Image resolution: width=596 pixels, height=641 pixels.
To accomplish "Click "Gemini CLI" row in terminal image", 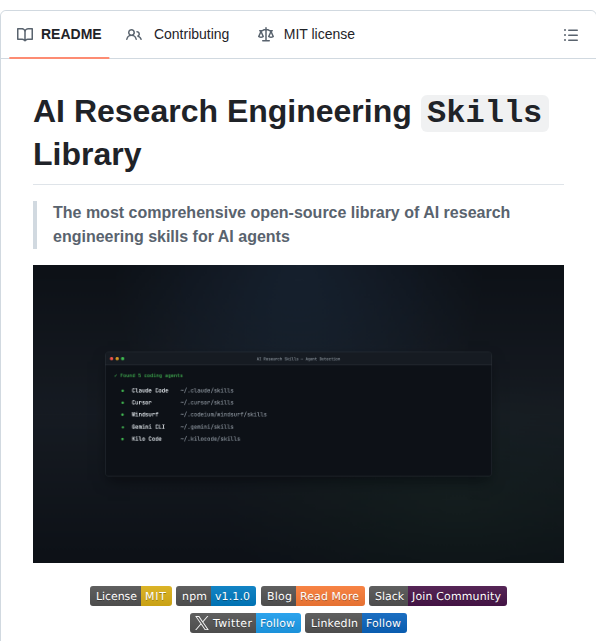I will click(178, 427).
